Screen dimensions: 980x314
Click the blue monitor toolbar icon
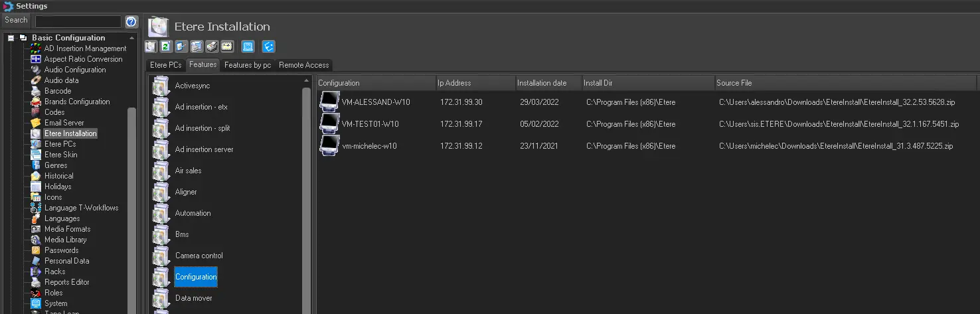pyautogui.click(x=248, y=46)
